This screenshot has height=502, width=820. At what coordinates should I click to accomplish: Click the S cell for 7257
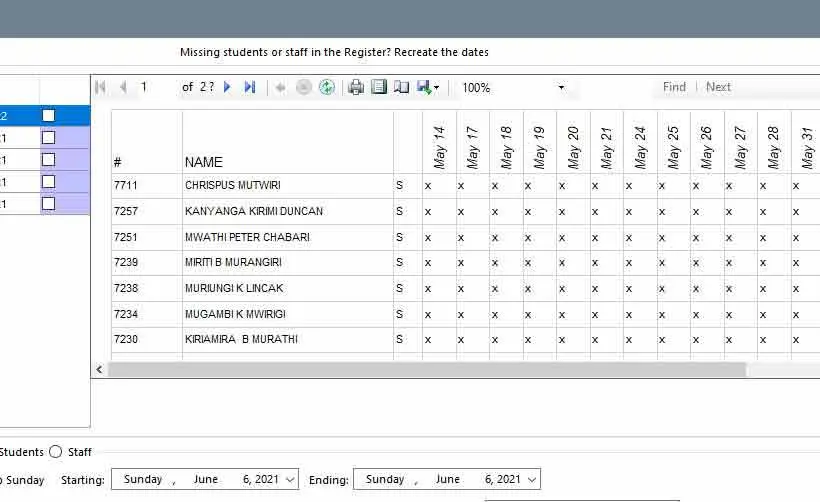[400, 211]
